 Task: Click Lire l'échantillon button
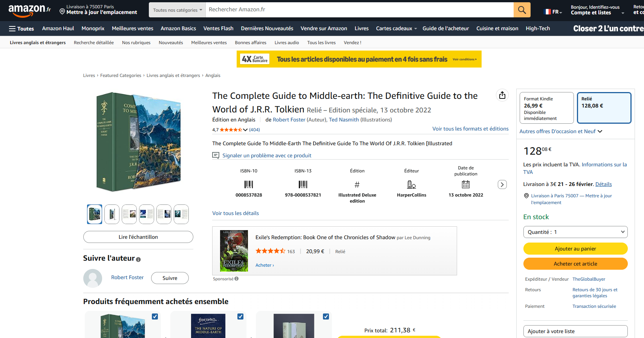click(x=138, y=237)
